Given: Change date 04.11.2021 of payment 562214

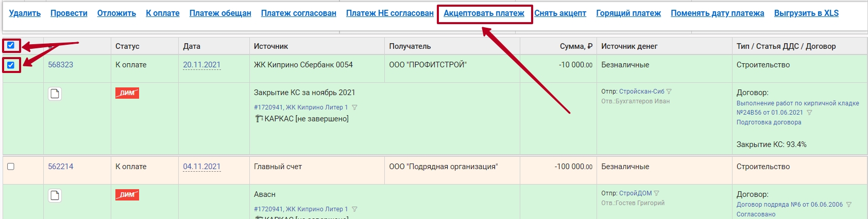Looking at the screenshot, I should click(201, 167).
